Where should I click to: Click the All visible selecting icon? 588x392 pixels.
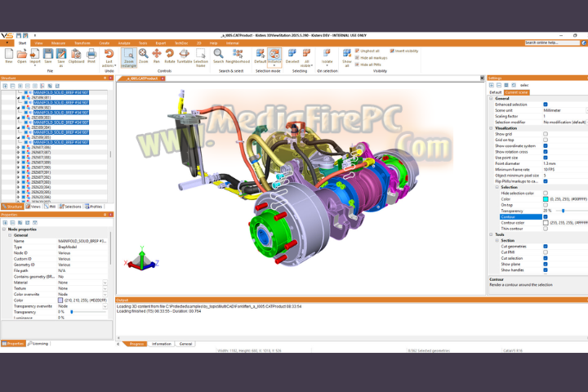pos(306,54)
